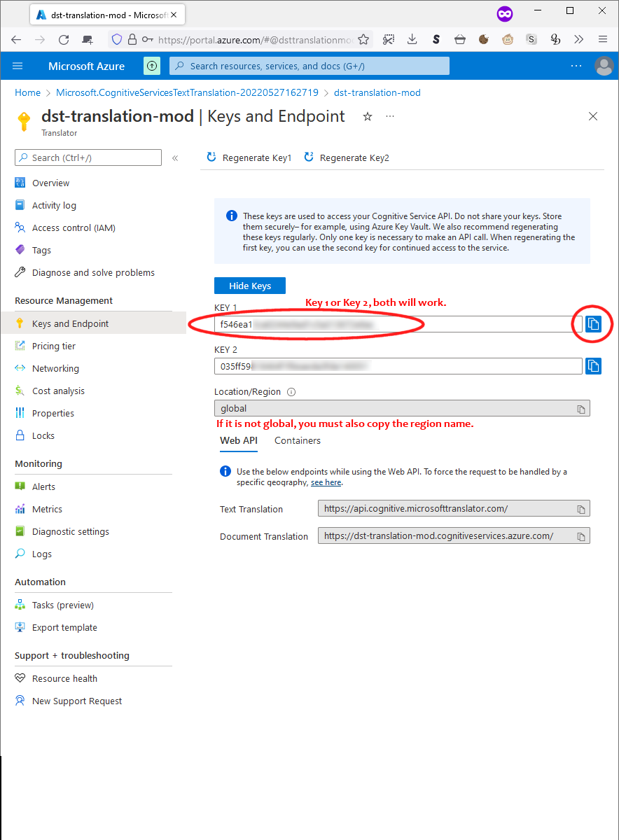
Task: Reload the page in the browser
Action: 64,40
